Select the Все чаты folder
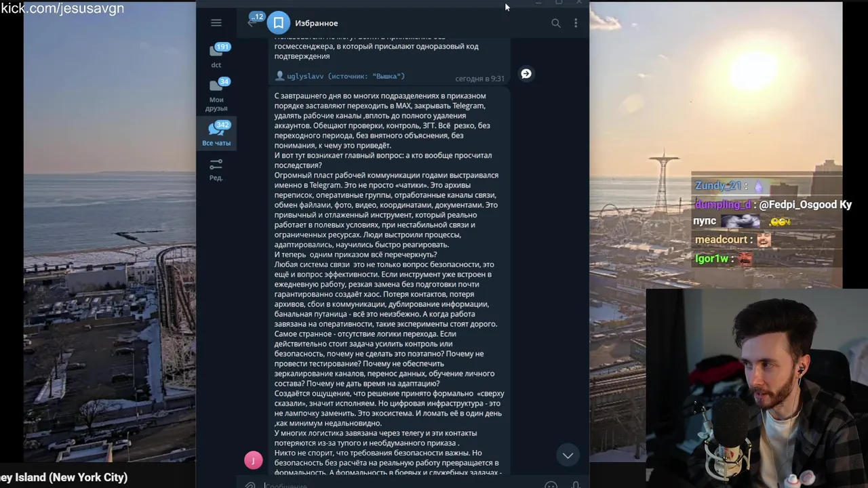 pyautogui.click(x=216, y=134)
